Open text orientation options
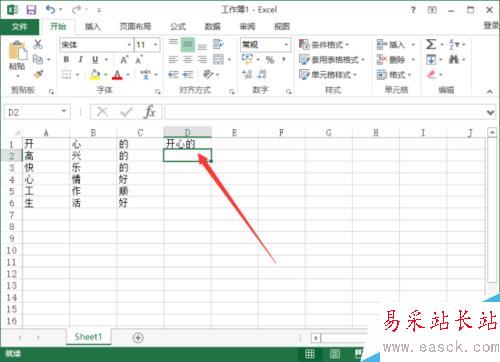Screen dimensions: 500x362 pyautogui.click(x=208, y=74)
